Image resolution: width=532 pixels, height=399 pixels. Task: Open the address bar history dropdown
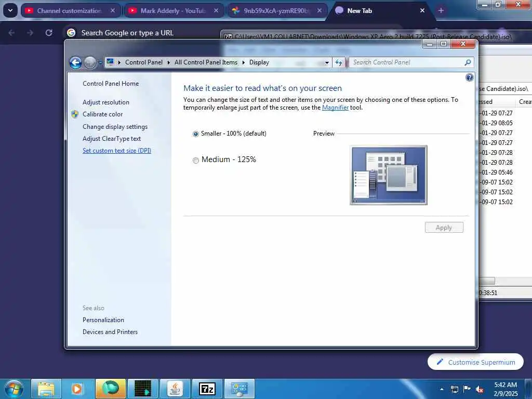(x=327, y=63)
